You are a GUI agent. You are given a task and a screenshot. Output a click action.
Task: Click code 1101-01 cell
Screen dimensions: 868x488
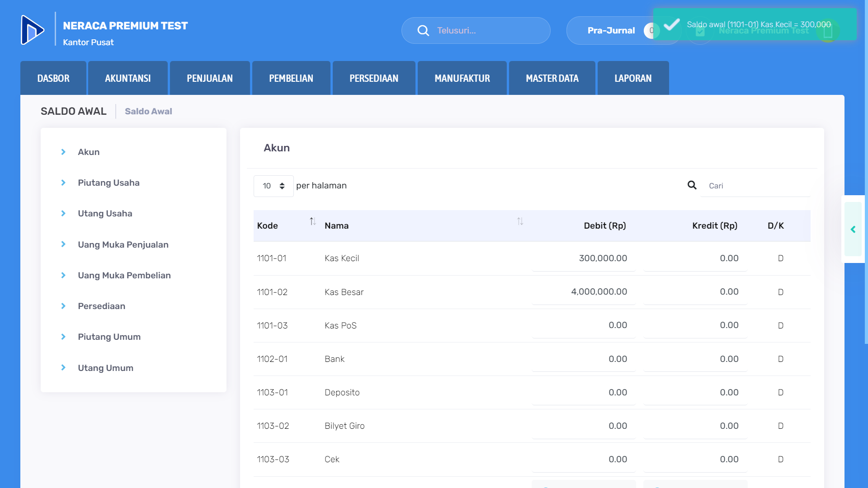point(272,258)
